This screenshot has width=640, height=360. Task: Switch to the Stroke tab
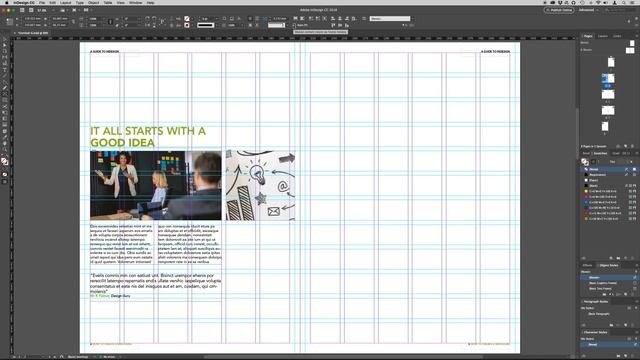[586, 153]
